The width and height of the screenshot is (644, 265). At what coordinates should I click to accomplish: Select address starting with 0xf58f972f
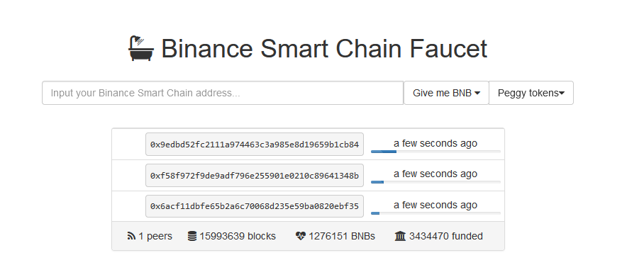pos(255,176)
